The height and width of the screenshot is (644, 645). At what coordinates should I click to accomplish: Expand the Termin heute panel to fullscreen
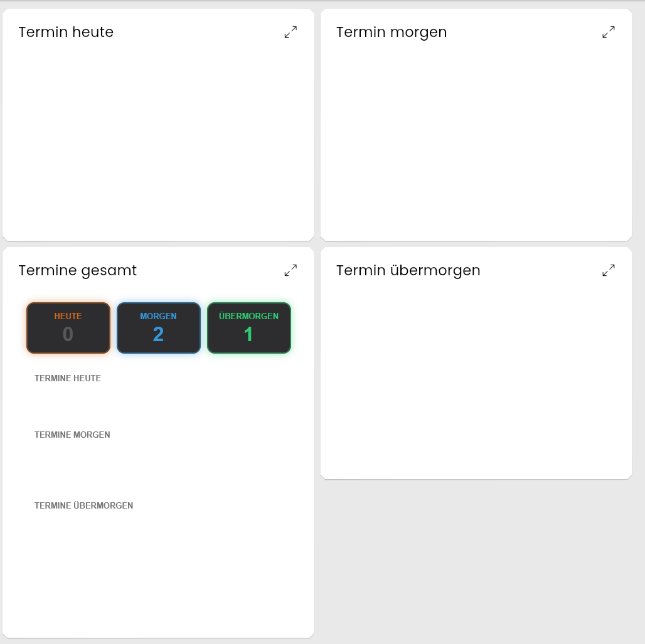coord(291,32)
